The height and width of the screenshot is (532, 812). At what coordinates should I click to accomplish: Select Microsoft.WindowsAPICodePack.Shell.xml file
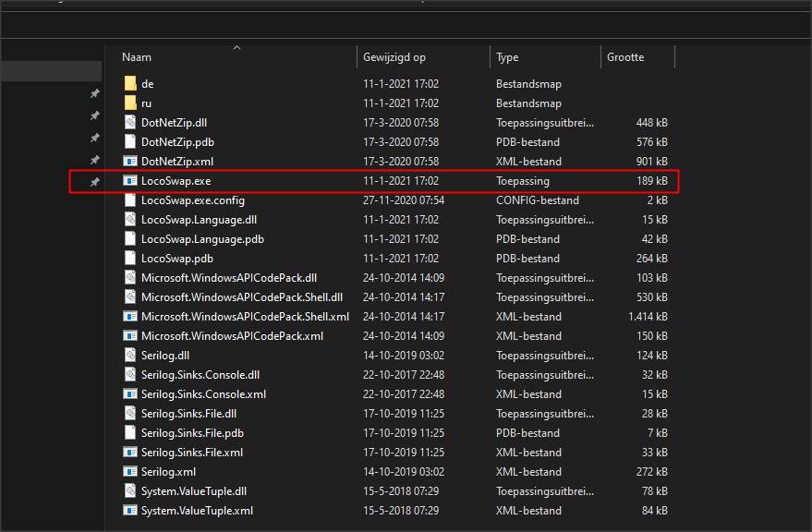[x=245, y=317]
